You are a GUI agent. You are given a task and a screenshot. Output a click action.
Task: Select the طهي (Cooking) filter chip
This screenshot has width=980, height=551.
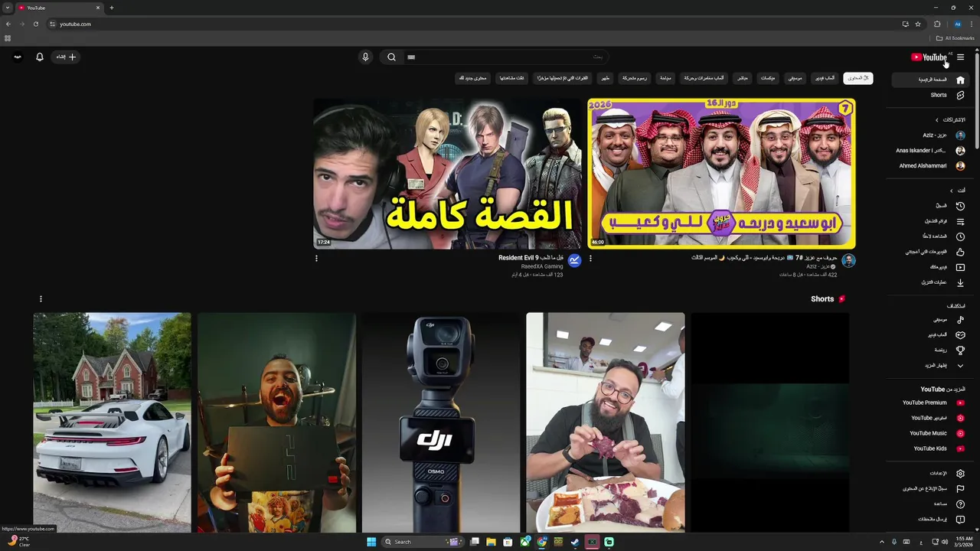pyautogui.click(x=605, y=78)
